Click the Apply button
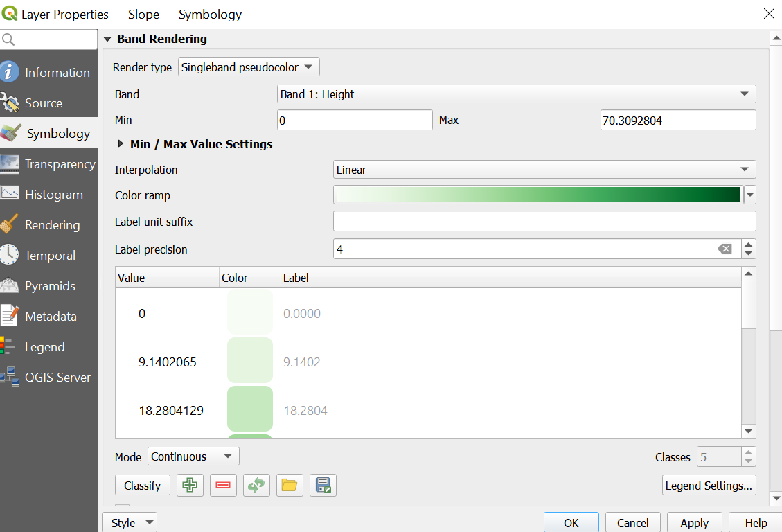Screen dimensions: 782x532 (x=694, y=522)
